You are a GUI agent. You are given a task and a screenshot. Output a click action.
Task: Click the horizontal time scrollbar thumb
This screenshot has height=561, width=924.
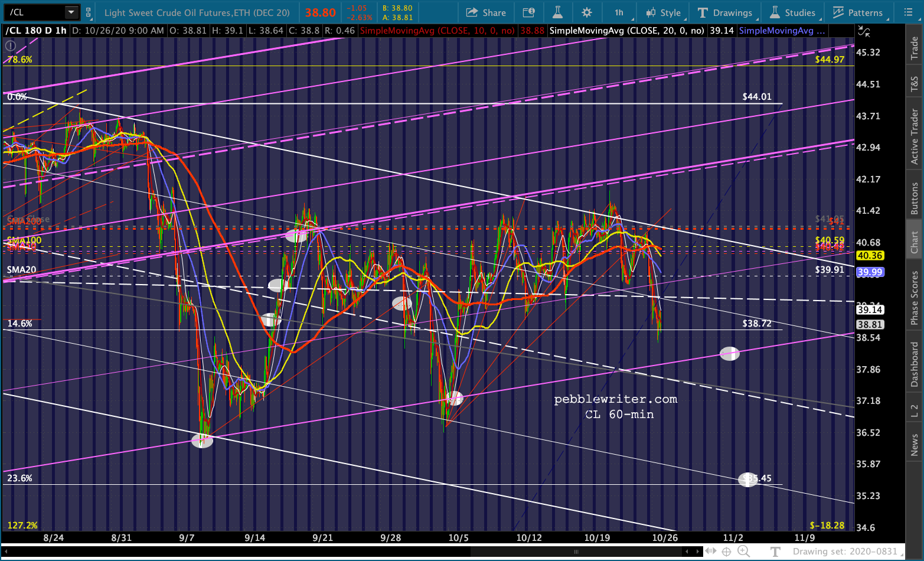point(576,552)
